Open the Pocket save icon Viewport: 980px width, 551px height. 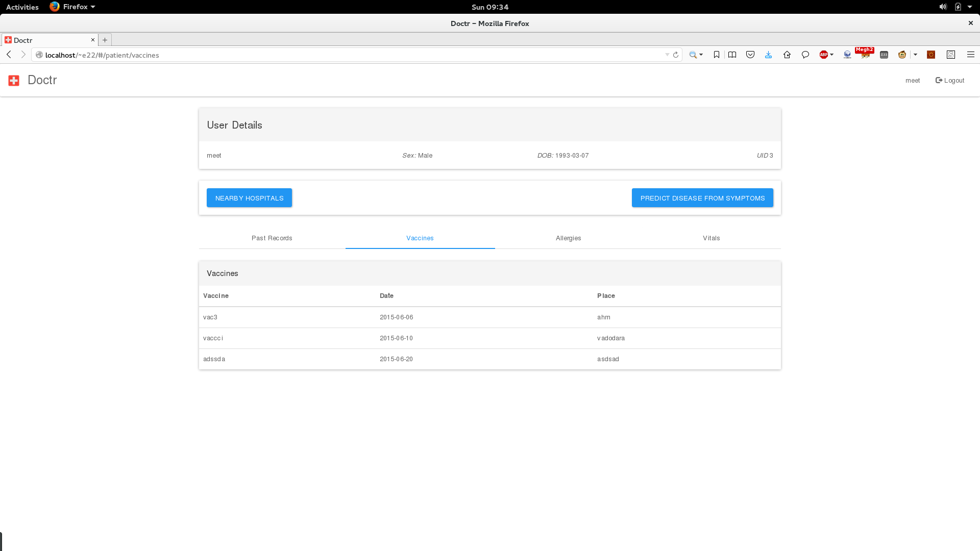[x=750, y=55]
